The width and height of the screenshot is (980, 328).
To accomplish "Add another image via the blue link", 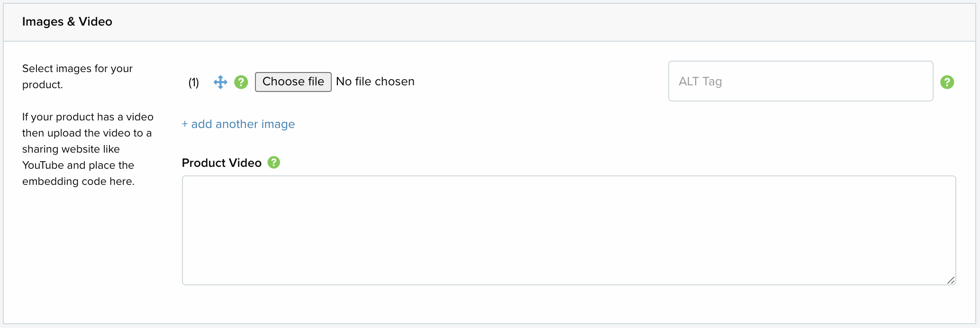I will 238,124.
